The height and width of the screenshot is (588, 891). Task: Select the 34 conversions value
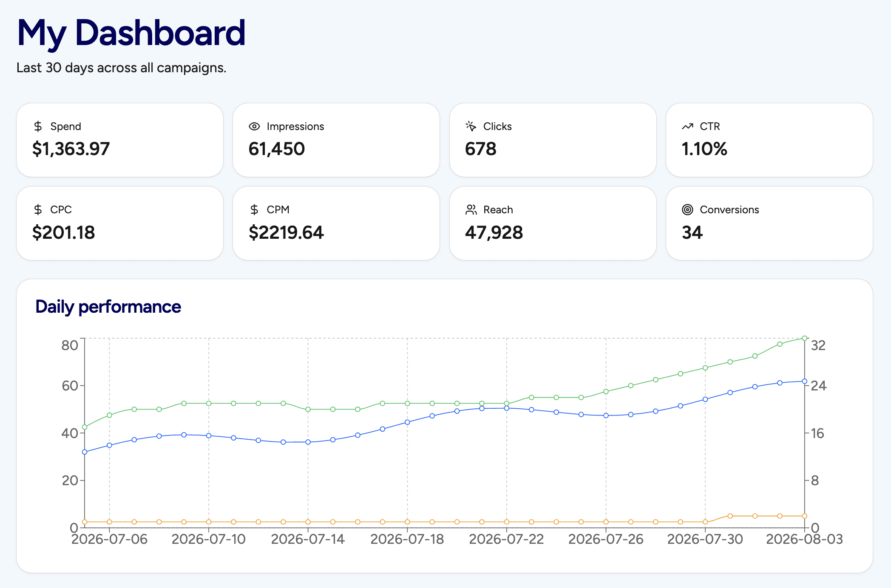point(692,232)
